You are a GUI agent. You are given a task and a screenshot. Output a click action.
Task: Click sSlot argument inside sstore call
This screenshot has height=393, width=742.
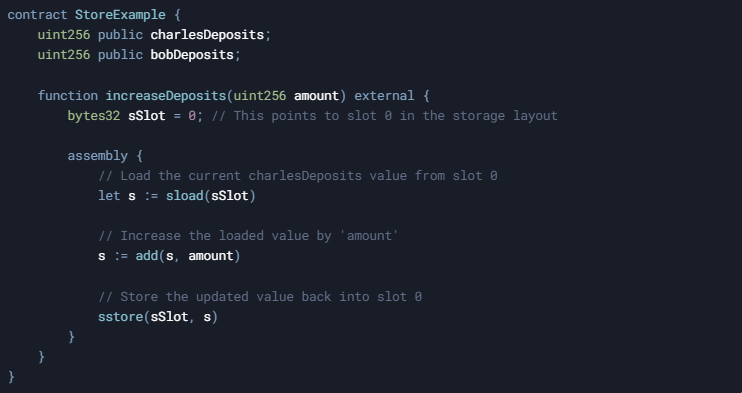[x=169, y=316]
